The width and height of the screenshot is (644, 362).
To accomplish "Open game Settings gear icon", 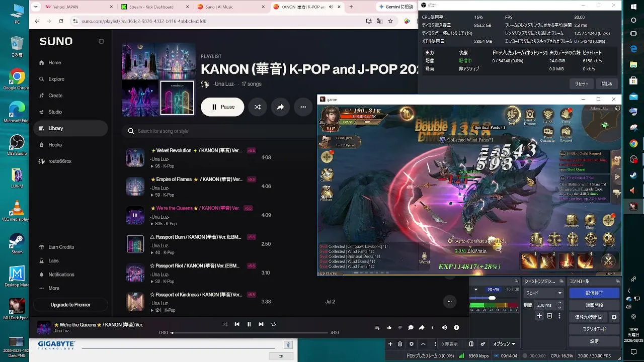I will [x=609, y=239].
